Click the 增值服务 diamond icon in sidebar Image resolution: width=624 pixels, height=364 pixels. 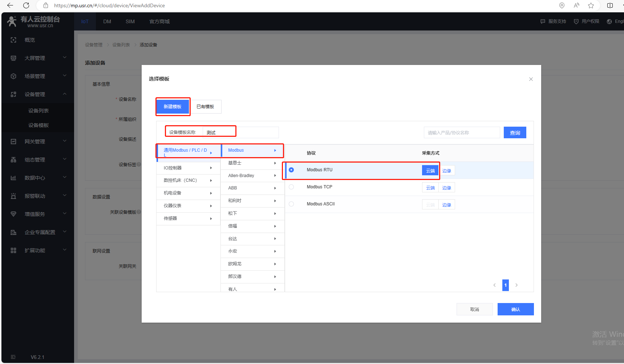coord(13,214)
